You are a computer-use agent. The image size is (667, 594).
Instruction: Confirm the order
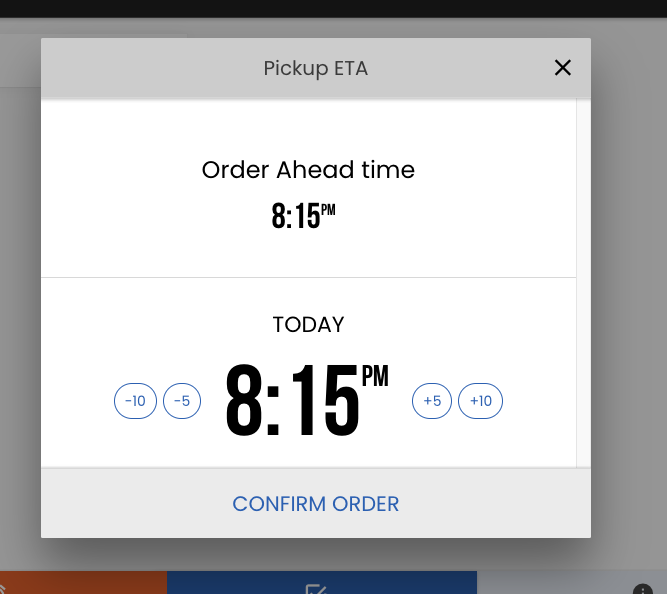point(316,504)
